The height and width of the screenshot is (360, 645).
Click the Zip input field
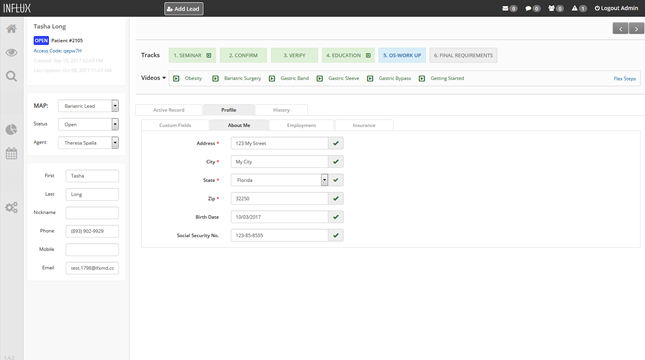click(279, 198)
